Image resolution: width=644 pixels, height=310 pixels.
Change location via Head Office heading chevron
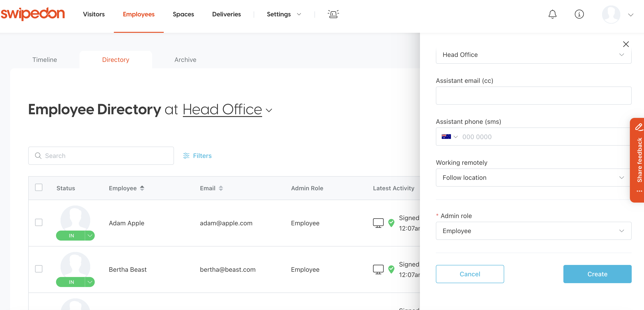coord(269,110)
